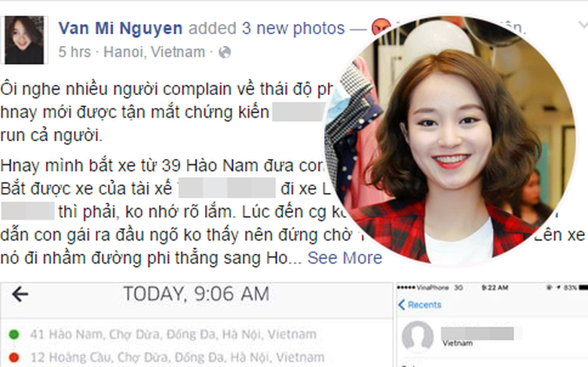Select the red drop-off location dot
The image size is (588, 367).
coord(14,357)
